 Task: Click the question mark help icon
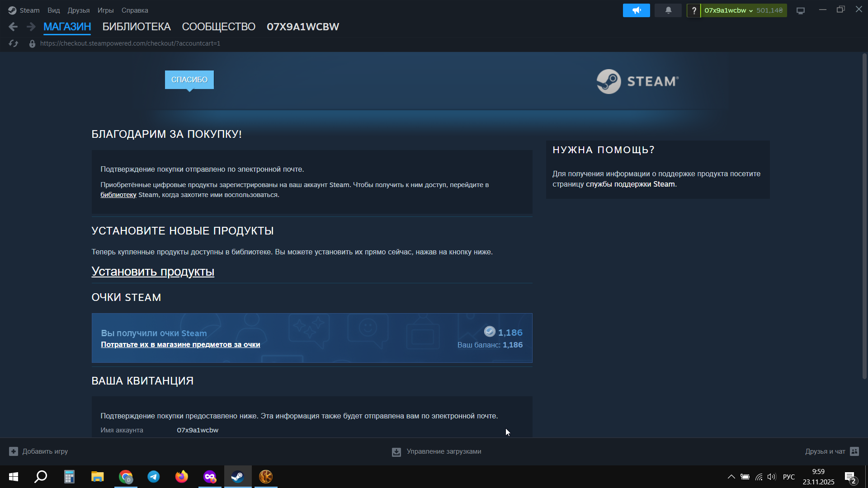point(693,10)
